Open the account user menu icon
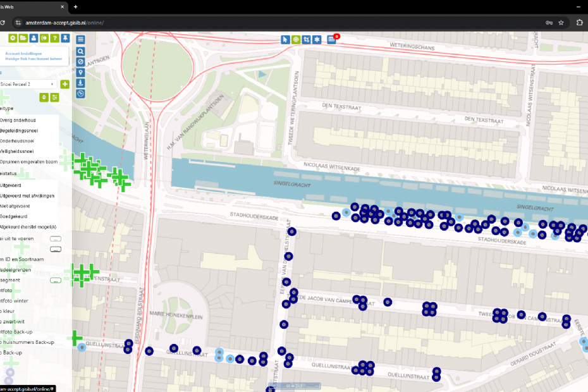Viewport: 588px width, 392px height. click(x=34, y=39)
